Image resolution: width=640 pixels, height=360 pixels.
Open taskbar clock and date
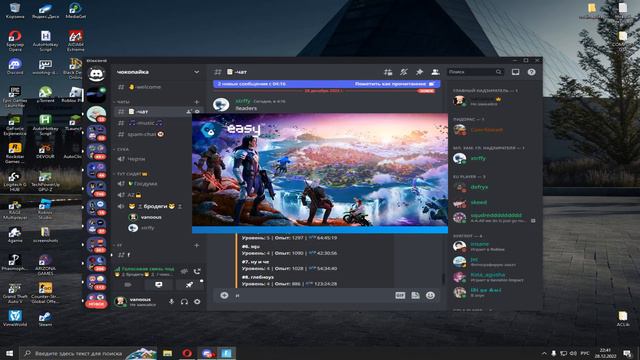[605, 353]
